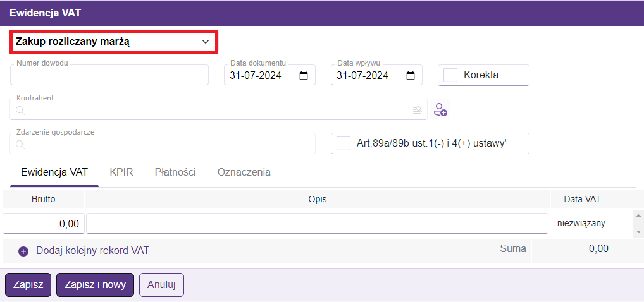
Task: Click the scroll up arrow in VAT table
Action: [638, 216]
